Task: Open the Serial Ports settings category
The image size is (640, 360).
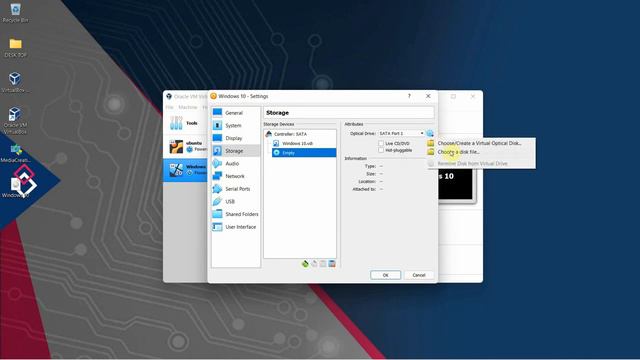Action: coord(235,189)
